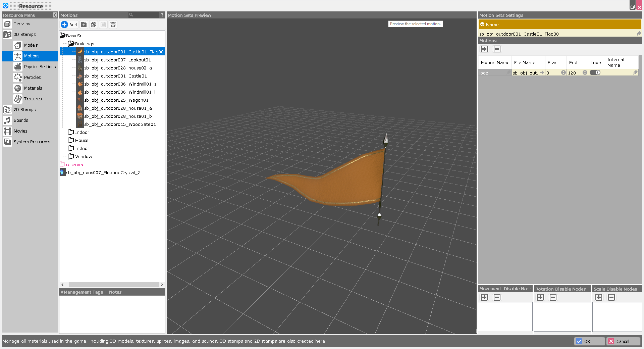Viewport: 644px width, 349px height.
Task: Select sb_obj_outdoor025_Wagon01 in the motions tree
Action: click(116, 100)
